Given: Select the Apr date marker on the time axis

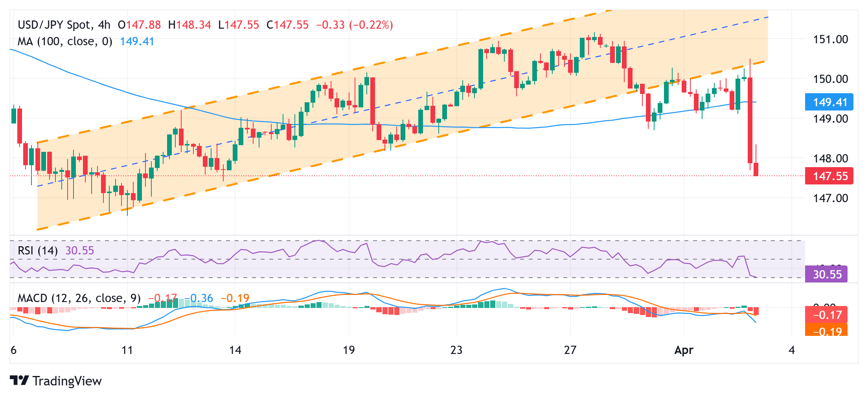Looking at the screenshot, I should point(684,350).
